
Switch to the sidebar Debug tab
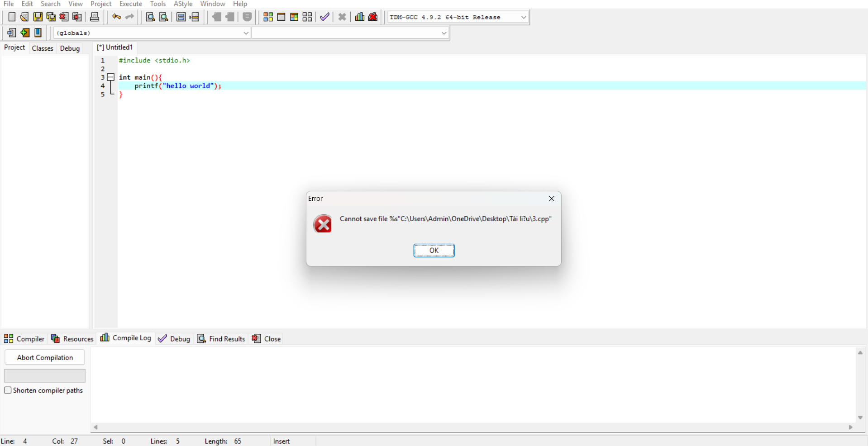tap(70, 48)
